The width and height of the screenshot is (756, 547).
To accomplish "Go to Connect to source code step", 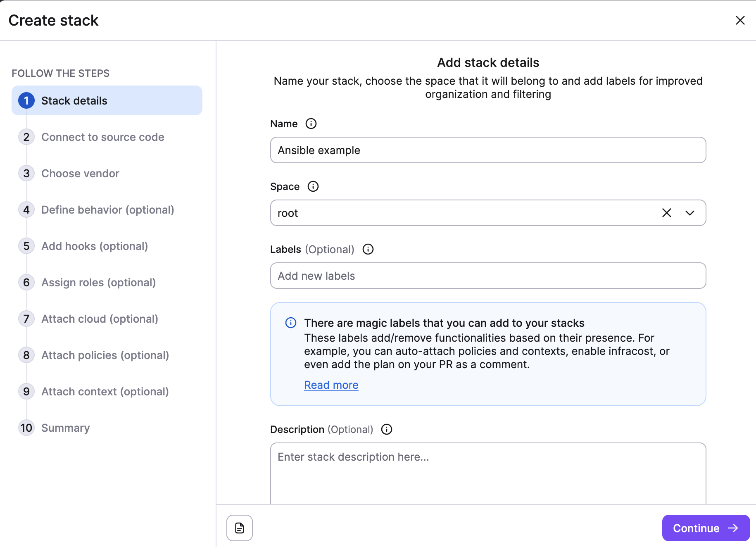I will pos(91,137).
